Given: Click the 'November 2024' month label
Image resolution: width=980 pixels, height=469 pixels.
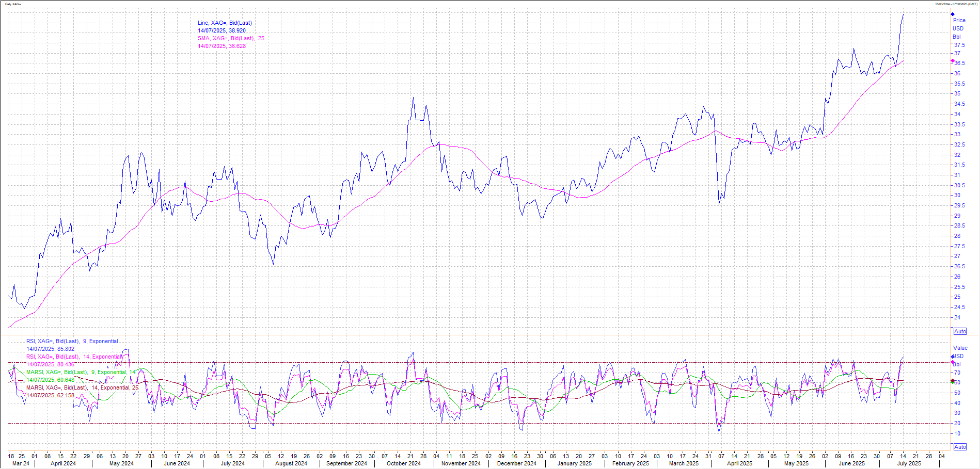Looking at the screenshot, I should pyautogui.click(x=461, y=463).
